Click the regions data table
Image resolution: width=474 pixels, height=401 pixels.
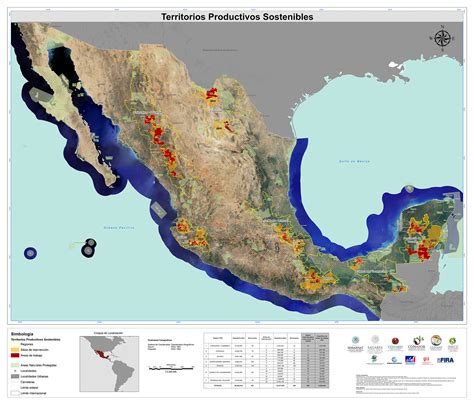coord(266,360)
